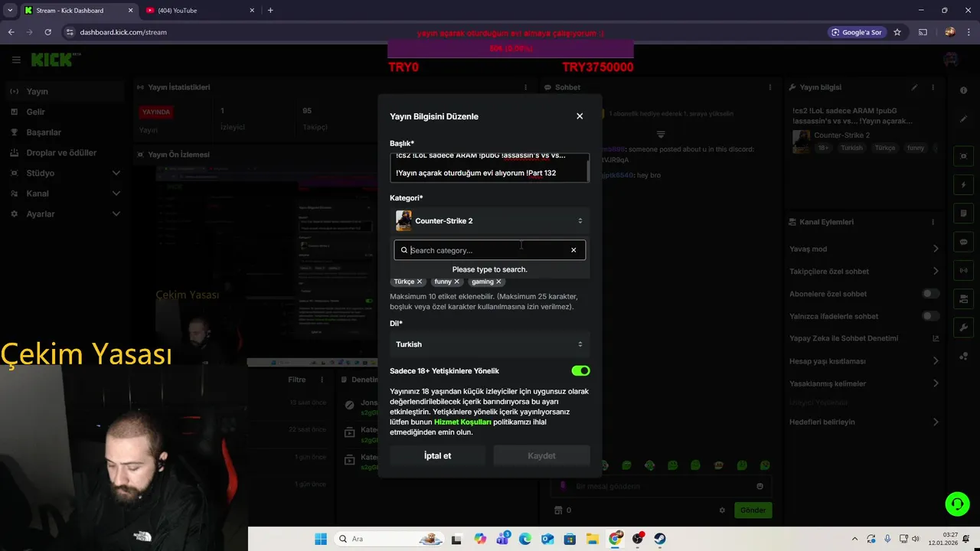Bookmark this page with star icon

click(x=897, y=32)
